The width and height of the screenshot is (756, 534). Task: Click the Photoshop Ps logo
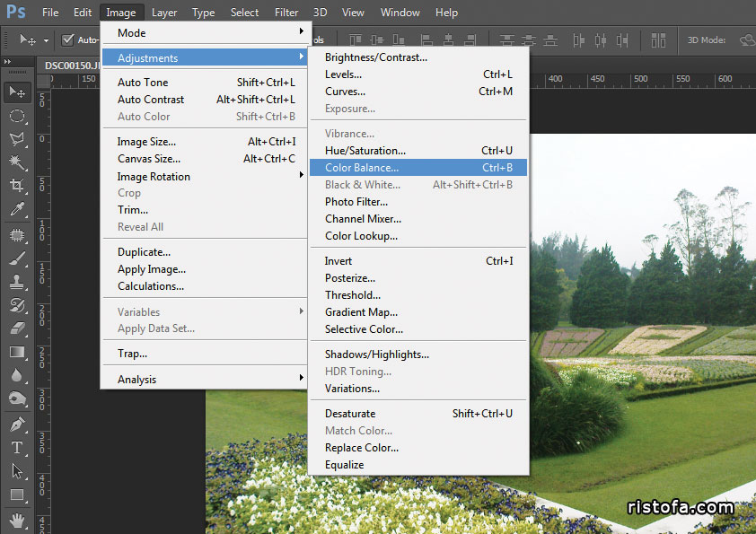pos(16,12)
